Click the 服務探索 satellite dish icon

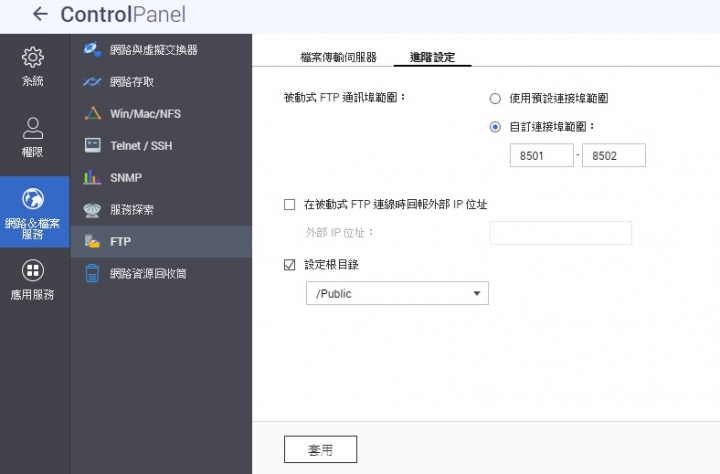pyautogui.click(x=92, y=209)
